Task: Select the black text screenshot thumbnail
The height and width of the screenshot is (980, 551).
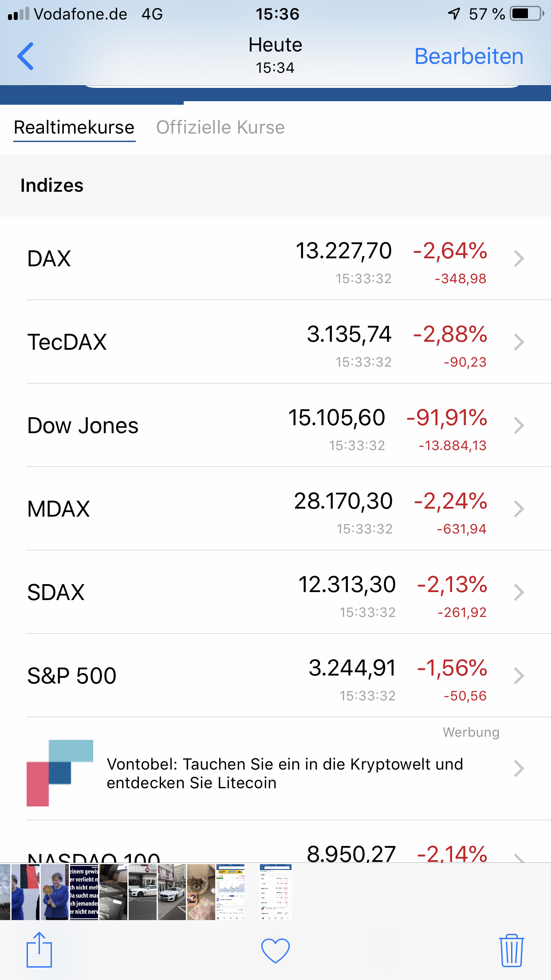Action: click(84, 892)
